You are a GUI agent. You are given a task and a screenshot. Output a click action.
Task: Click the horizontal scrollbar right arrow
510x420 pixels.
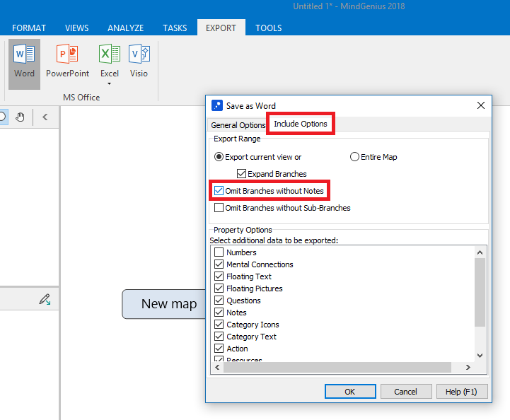(468, 368)
